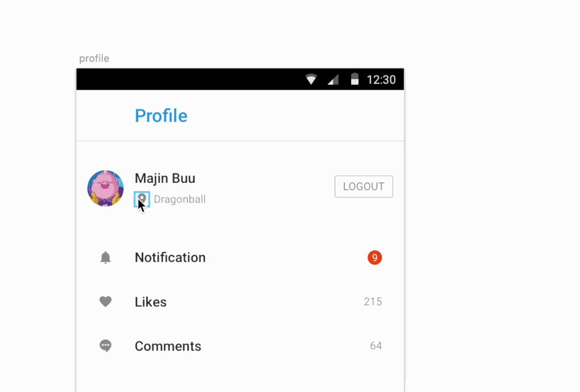This screenshot has height=392, width=580.
Task: Click the notification bell icon
Action: [106, 257]
